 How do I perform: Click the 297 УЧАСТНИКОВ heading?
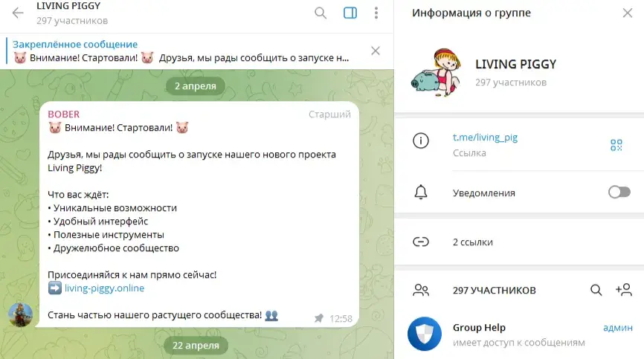pos(494,291)
